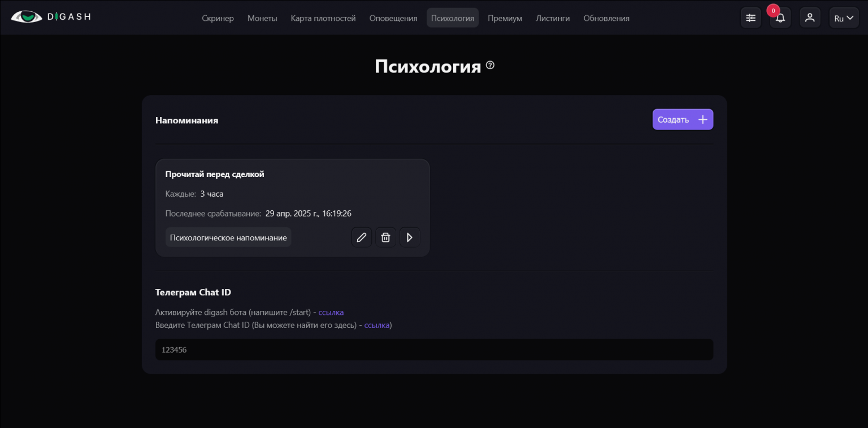868x428 pixels.
Task: Select the Психологическое напоминание tag
Action: pos(228,237)
